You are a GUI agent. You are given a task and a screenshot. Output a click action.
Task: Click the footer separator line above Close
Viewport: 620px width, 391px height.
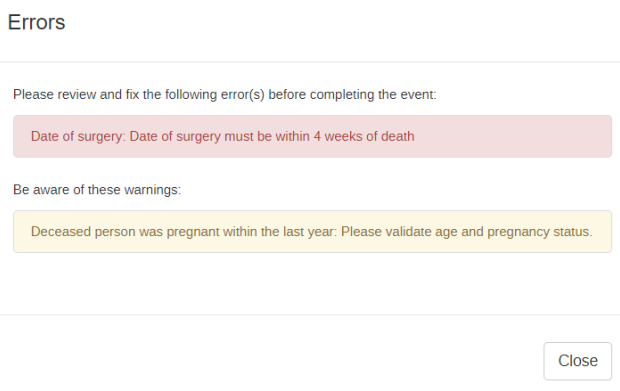[310, 315]
